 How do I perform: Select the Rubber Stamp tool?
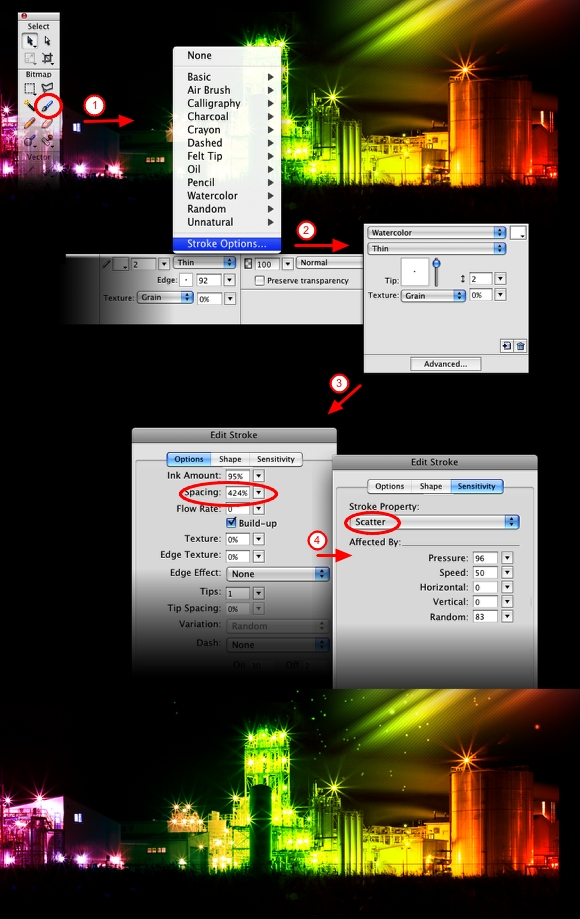(47, 141)
